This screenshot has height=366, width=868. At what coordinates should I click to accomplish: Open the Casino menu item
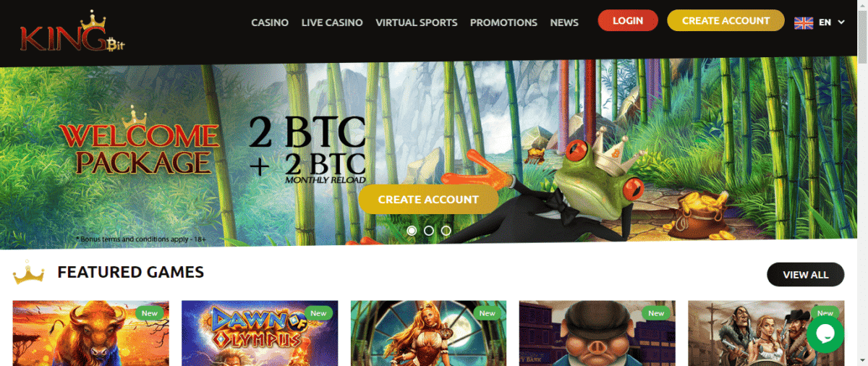coord(270,22)
